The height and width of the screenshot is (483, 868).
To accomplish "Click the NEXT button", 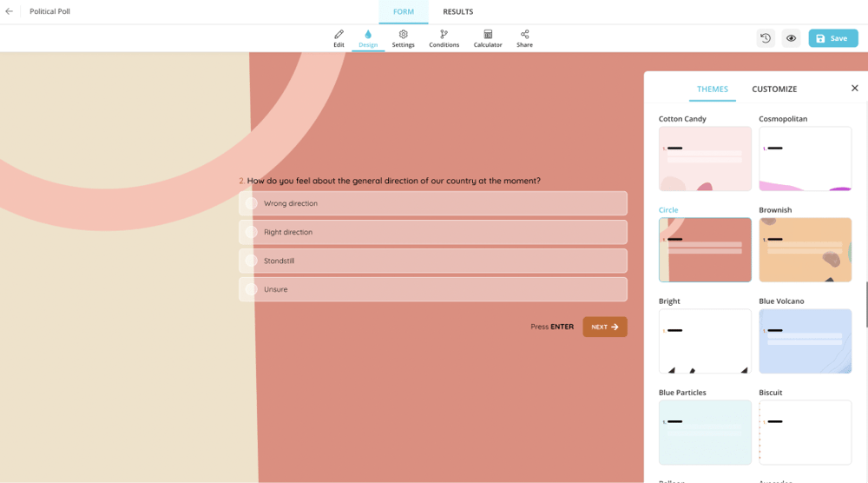I will tap(605, 327).
